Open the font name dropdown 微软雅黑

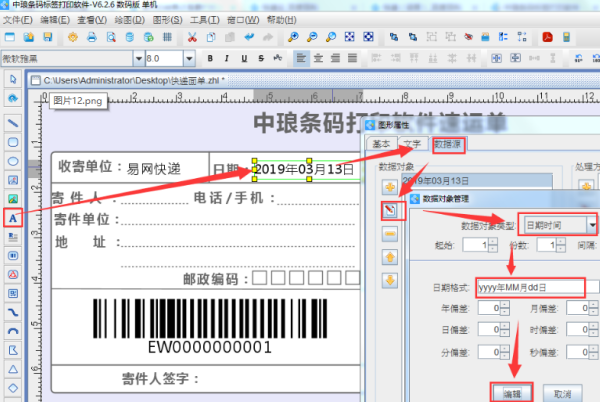(136, 58)
